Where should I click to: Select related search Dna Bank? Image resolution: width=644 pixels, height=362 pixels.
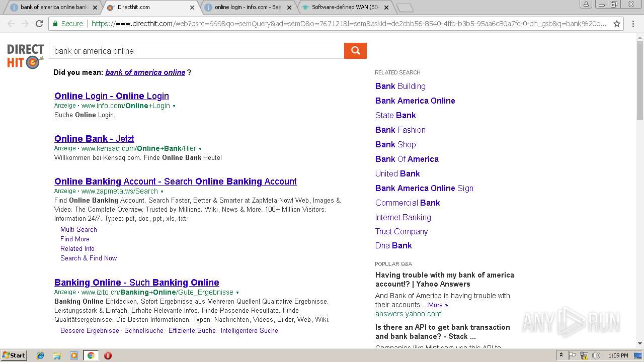(x=393, y=245)
